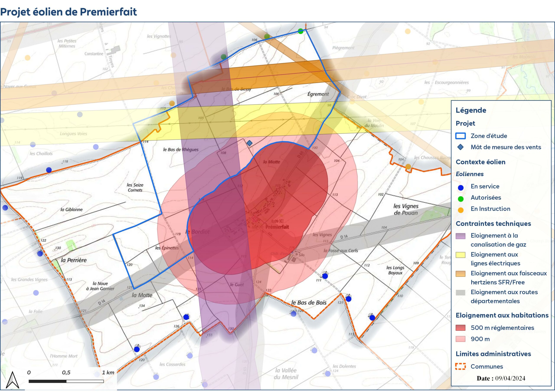Click the pink 900 m legend swatch
This screenshot has height=392, width=555.
tap(460, 339)
